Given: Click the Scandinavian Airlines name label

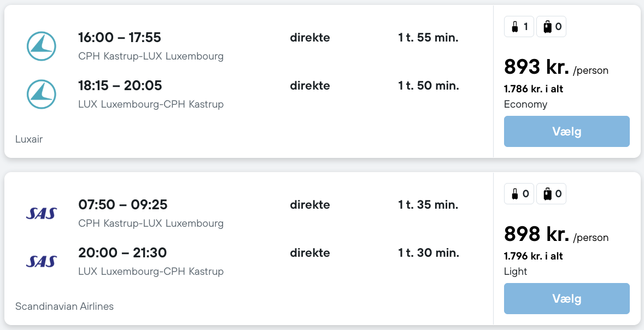Looking at the screenshot, I should tap(65, 307).
